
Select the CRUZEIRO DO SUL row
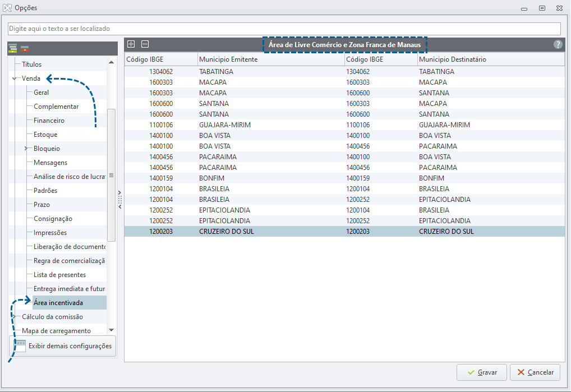[x=344, y=232]
